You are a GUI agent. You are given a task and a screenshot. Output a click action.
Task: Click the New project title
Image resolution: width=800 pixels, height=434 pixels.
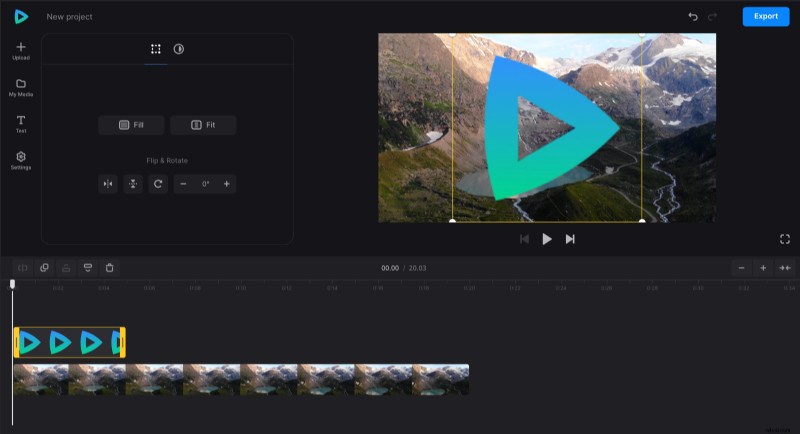click(69, 17)
